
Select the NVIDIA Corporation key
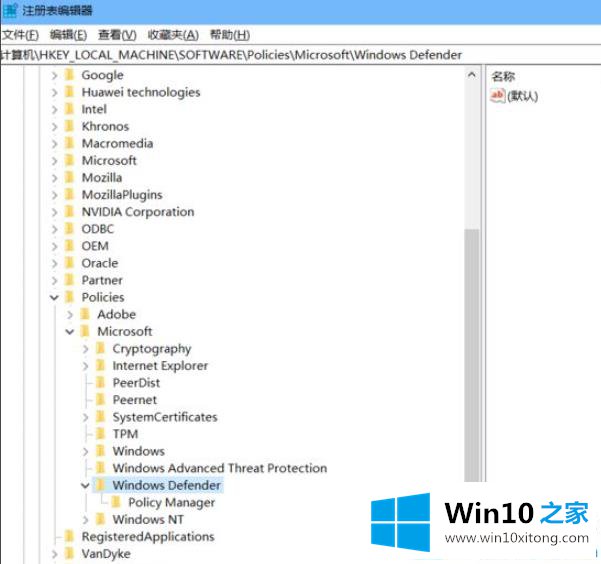point(138,212)
